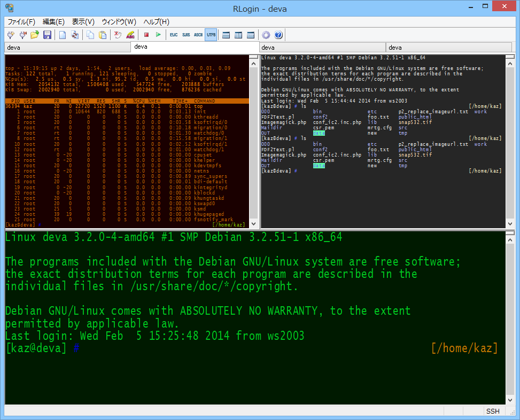This screenshot has width=520, height=420.
Task: Click the mouse-with-red-X toolbar icon
Action: point(118,35)
